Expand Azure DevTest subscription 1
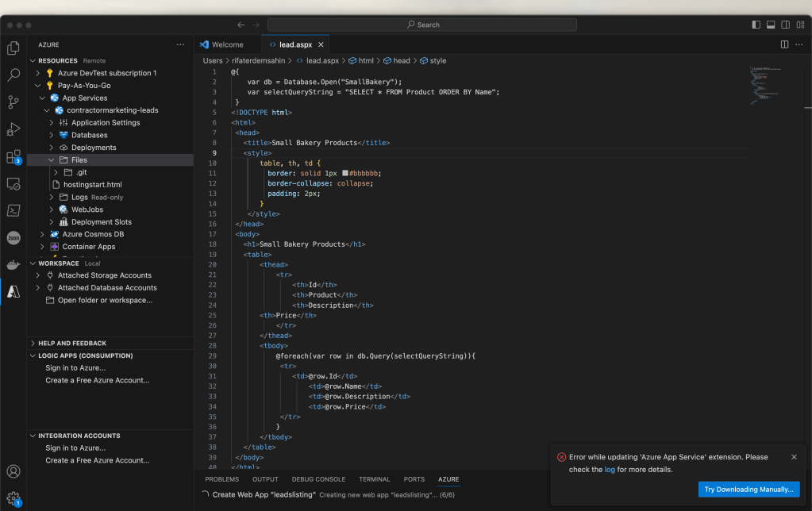This screenshot has height=511, width=812. click(x=37, y=73)
